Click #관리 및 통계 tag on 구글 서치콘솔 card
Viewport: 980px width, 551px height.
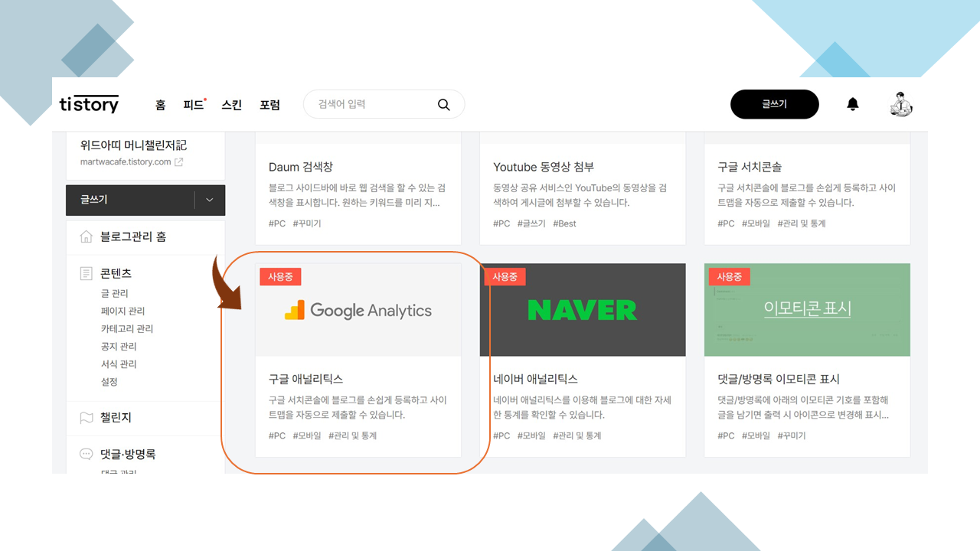(802, 223)
